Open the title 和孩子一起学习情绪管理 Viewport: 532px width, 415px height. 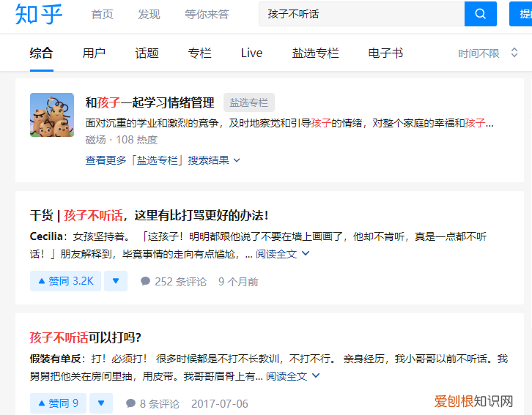(149, 102)
